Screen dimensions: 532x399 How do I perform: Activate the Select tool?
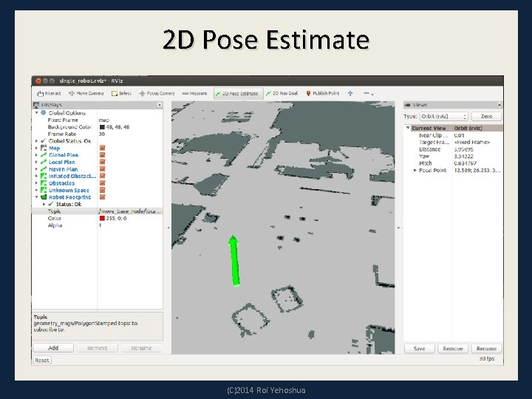(121, 93)
